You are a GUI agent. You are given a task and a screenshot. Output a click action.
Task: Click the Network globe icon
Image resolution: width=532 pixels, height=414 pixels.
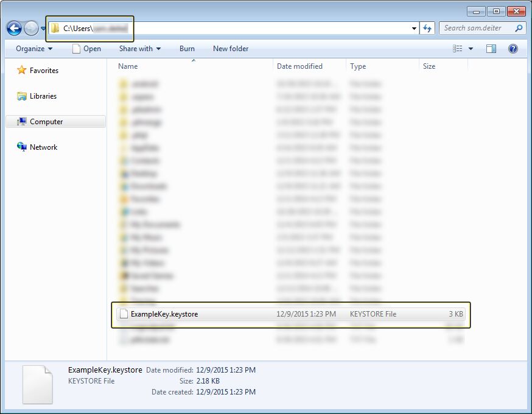22,147
